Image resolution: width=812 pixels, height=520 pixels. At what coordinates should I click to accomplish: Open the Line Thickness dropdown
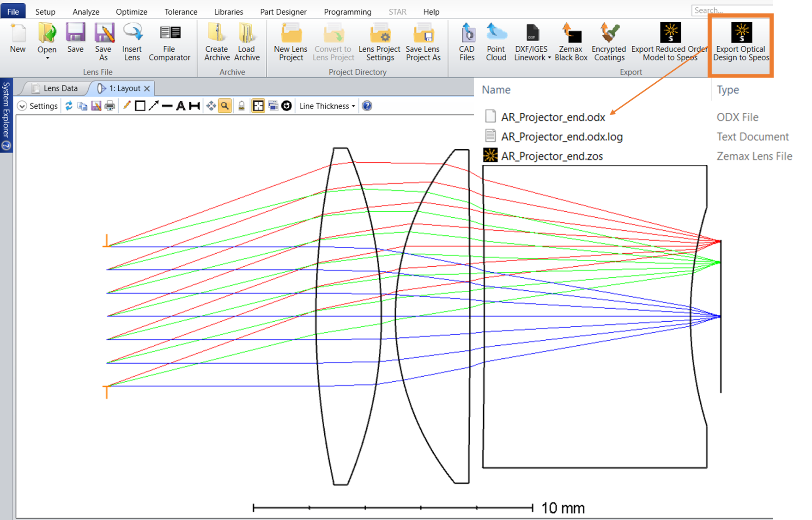pyautogui.click(x=327, y=106)
